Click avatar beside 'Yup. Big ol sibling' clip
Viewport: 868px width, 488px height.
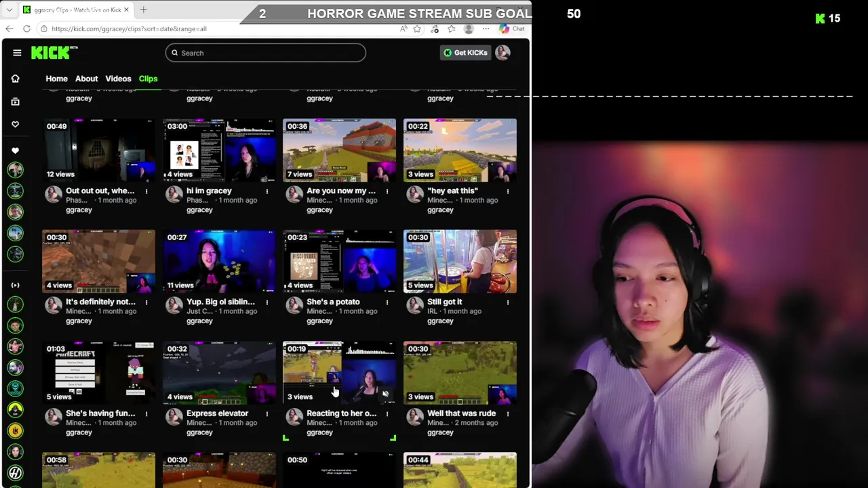[174, 306]
